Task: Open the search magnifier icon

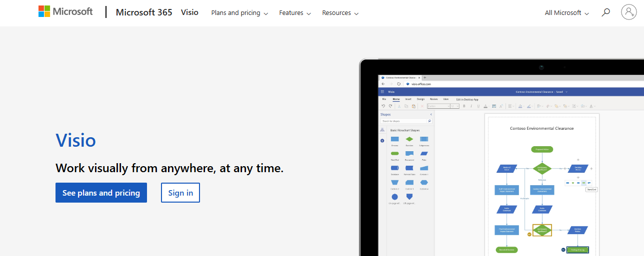Action: click(x=605, y=12)
